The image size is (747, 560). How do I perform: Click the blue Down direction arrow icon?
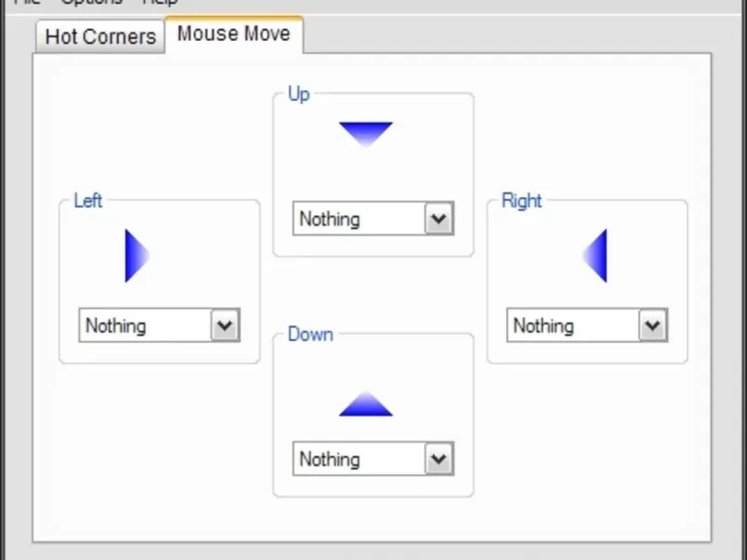coord(366,405)
